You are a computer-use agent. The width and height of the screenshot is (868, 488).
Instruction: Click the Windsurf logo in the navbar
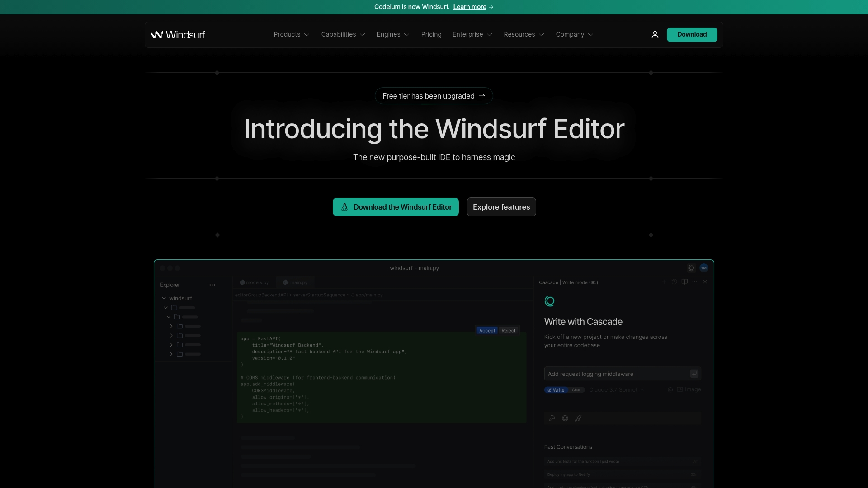pos(177,35)
